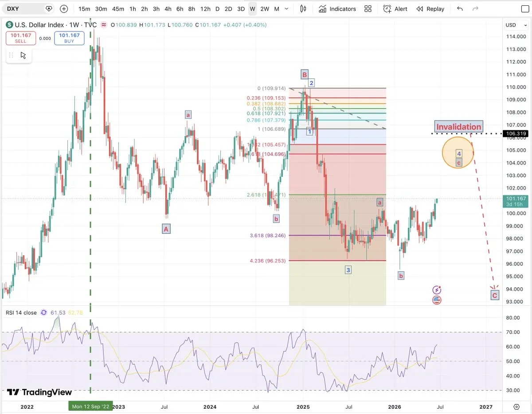Image resolution: width=532 pixels, height=414 pixels.
Task: Open chart settings gear at bottom right
Action: (516, 406)
